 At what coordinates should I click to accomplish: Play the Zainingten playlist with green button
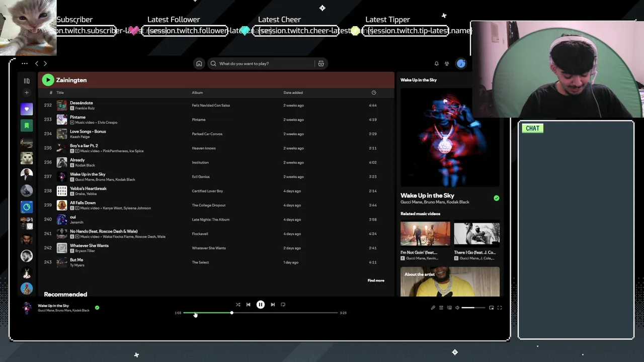point(48,80)
